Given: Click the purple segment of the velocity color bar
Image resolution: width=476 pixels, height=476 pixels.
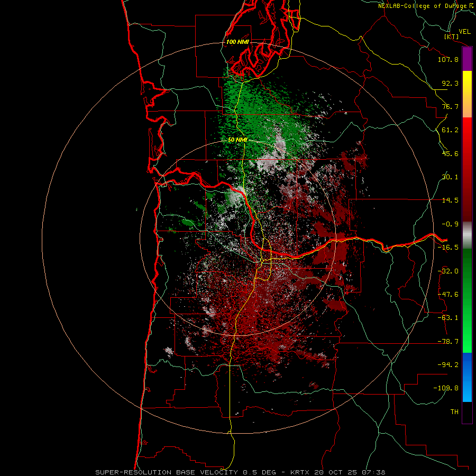Looking at the screenshot, I should pos(467,59).
